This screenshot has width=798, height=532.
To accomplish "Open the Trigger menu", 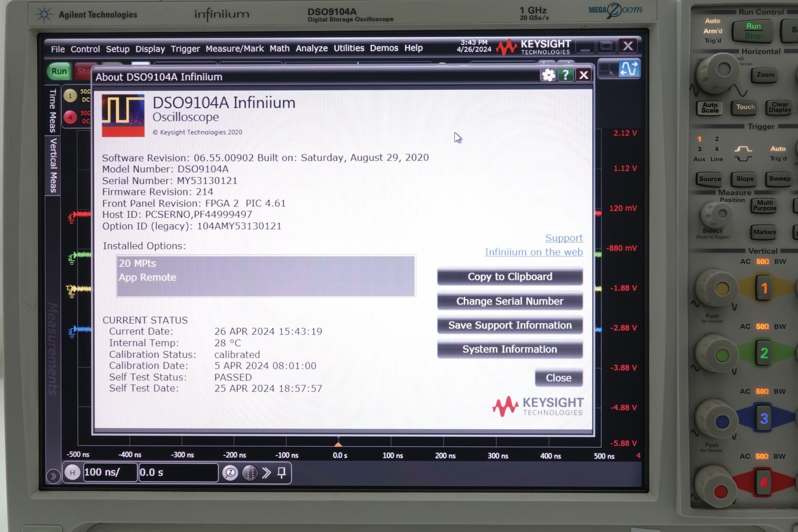I will pos(185,49).
